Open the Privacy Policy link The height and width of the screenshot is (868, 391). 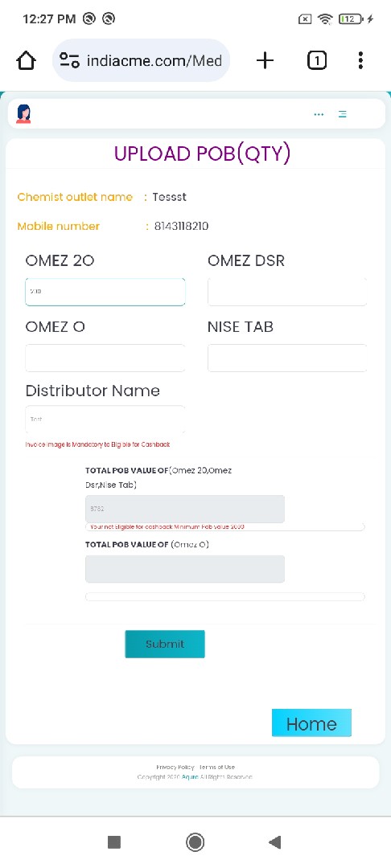click(175, 768)
